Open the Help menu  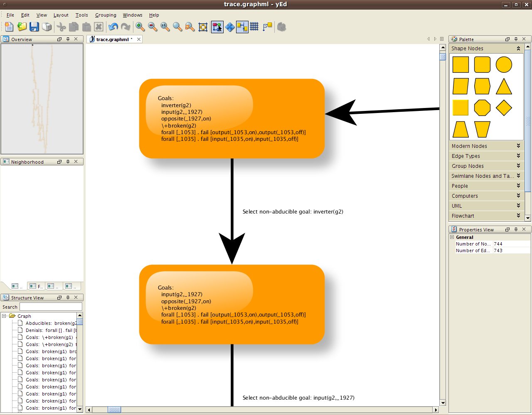tap(154, 15)
